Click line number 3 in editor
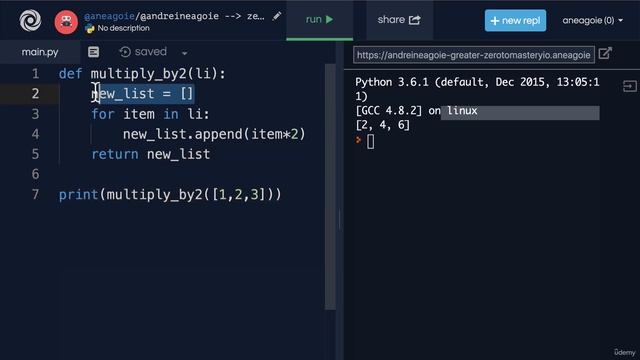 tap(36, 114)
